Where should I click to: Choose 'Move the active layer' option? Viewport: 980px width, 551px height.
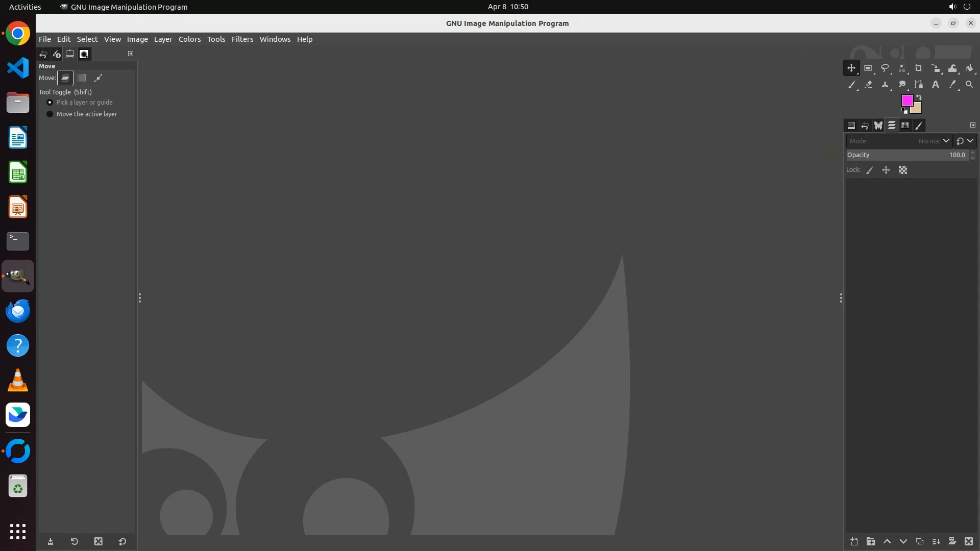(50, 114)
